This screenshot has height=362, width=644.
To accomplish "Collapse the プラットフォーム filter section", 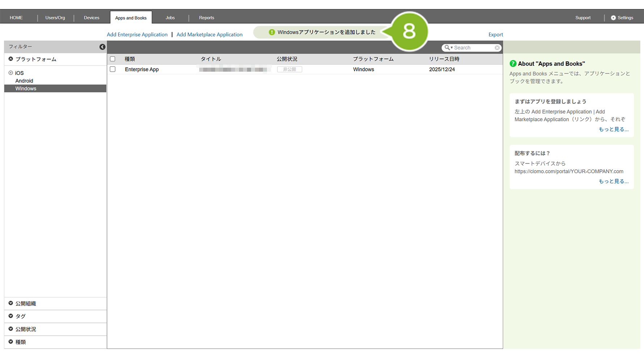I will 11,59.
